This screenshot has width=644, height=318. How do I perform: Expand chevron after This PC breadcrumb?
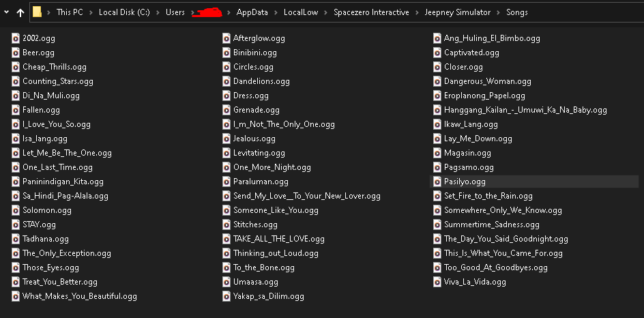pyautogui.click(x=91, y=13)
